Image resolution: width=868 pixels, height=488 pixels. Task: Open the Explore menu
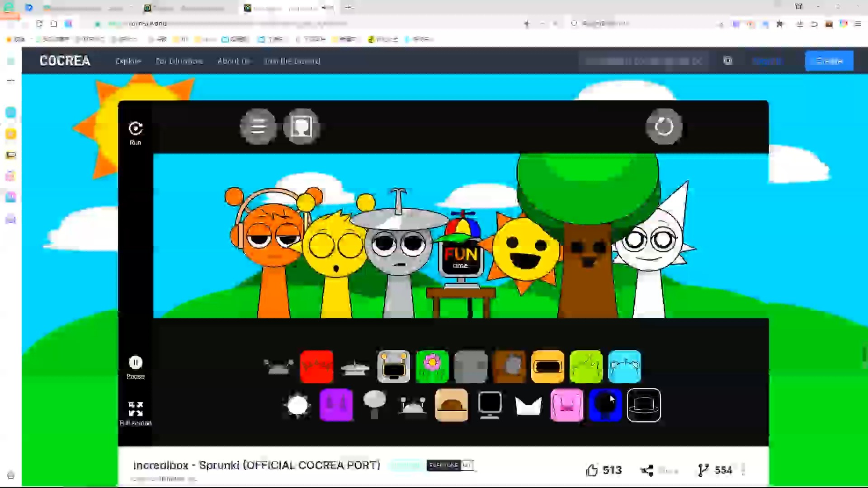tap(128, 61)
